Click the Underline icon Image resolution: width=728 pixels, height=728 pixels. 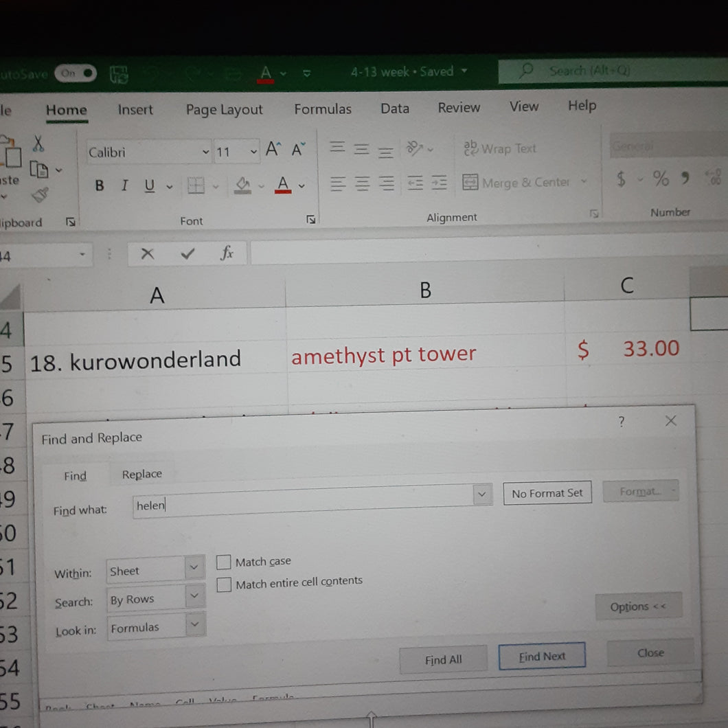[149, 185]
